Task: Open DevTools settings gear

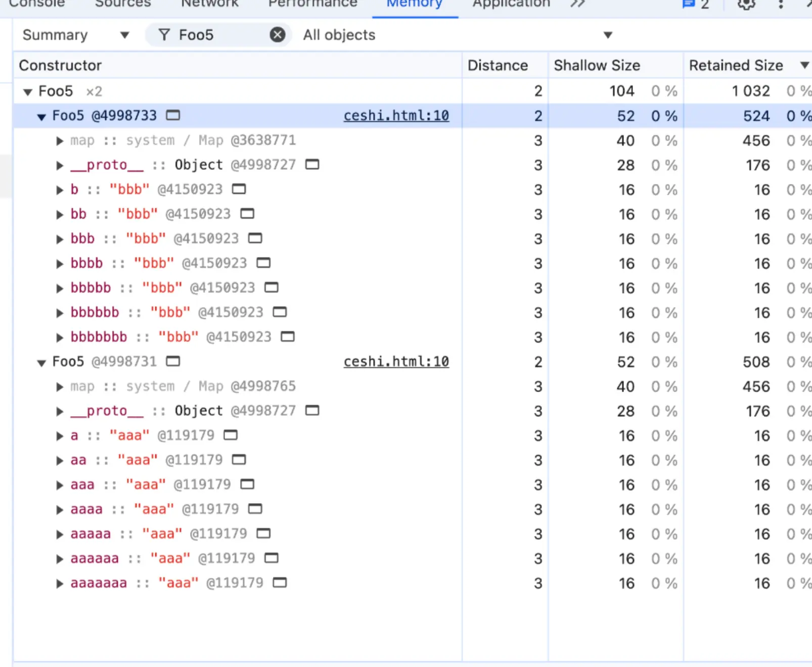Action: coord(746,4)
